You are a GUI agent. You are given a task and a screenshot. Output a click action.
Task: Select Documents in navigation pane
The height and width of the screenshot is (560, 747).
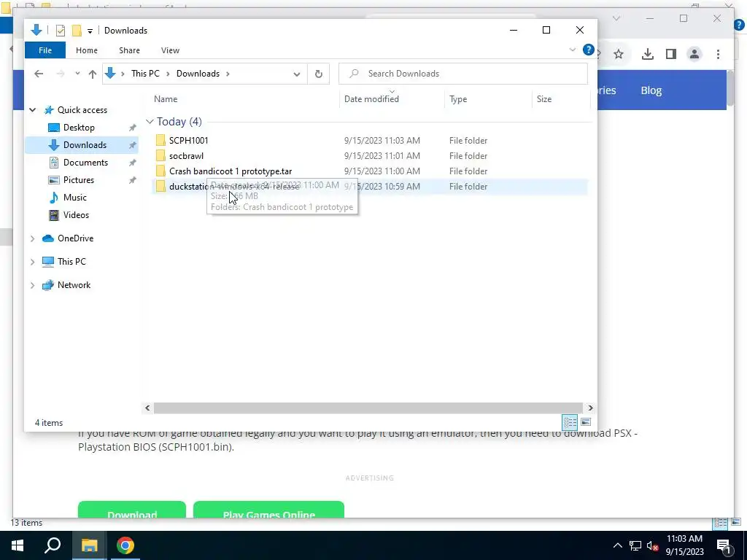pyautogui.click(x=86, y=163)
